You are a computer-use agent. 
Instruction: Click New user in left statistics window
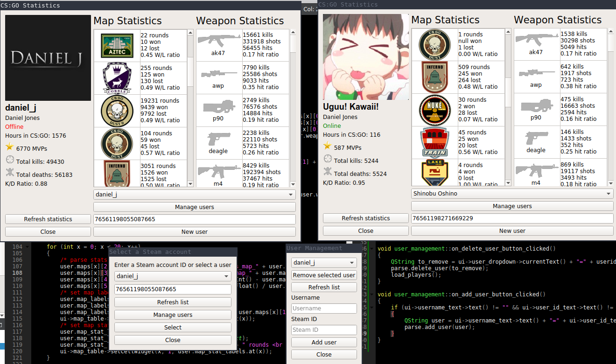coord(194,232)
